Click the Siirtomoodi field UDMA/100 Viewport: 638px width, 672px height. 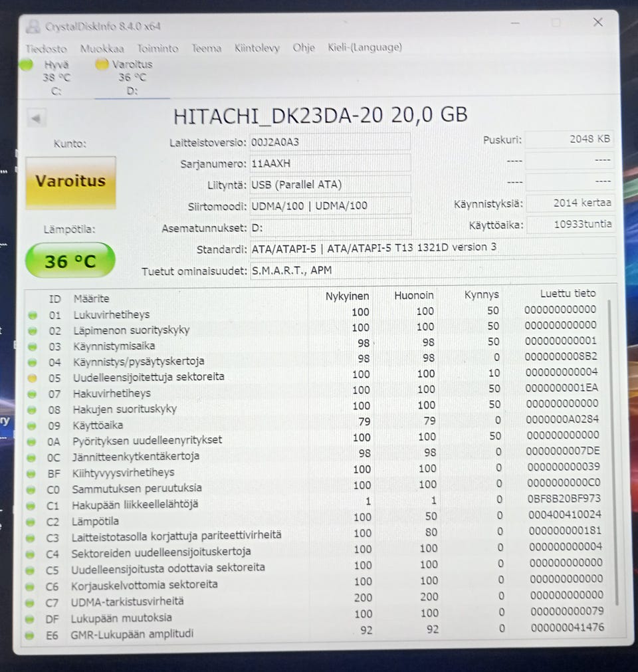pos(330,205)
